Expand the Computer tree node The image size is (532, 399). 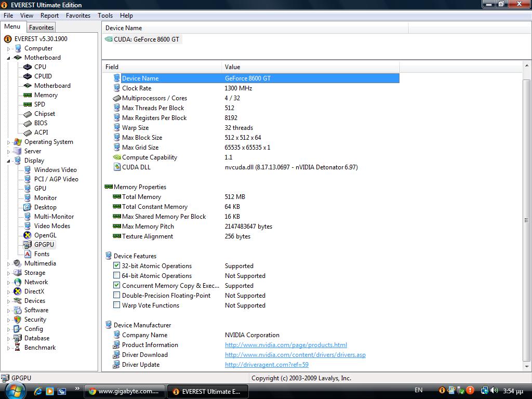[x=8, y=49]
